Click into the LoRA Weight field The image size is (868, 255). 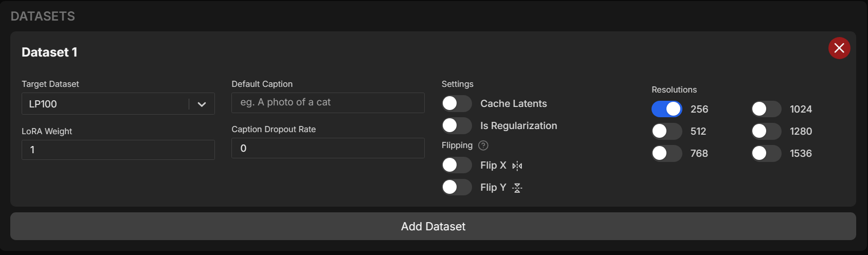click(118, 150)
